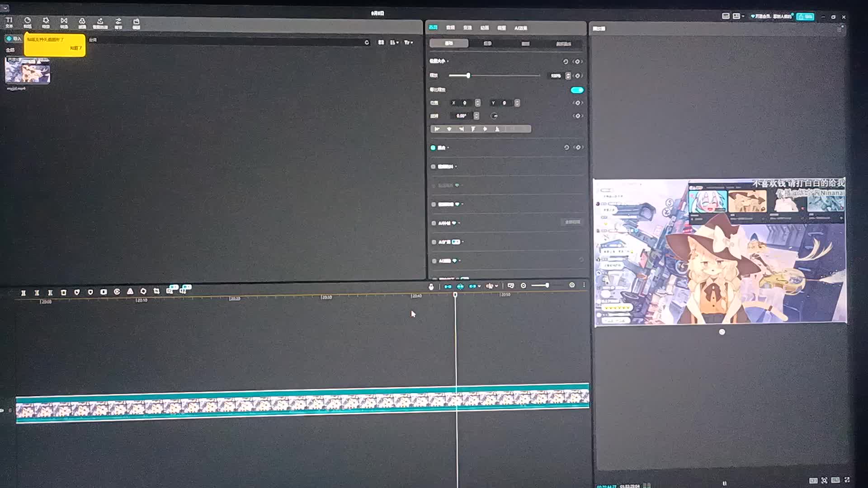Click the Reverse playback icon
868x488 pixels.
[117, 291]
